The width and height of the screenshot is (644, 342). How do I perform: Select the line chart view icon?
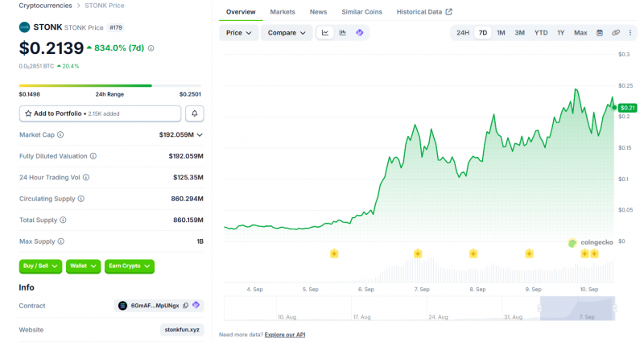coord(325,33)
